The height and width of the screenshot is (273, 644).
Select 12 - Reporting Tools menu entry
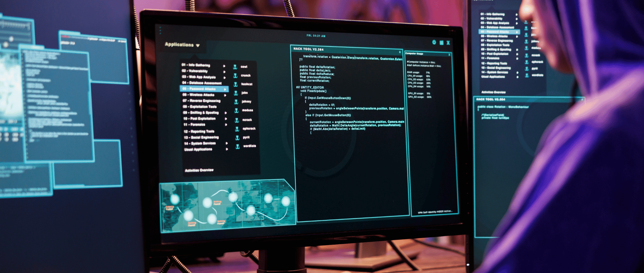pyautogui.click(x=199, y=131)
